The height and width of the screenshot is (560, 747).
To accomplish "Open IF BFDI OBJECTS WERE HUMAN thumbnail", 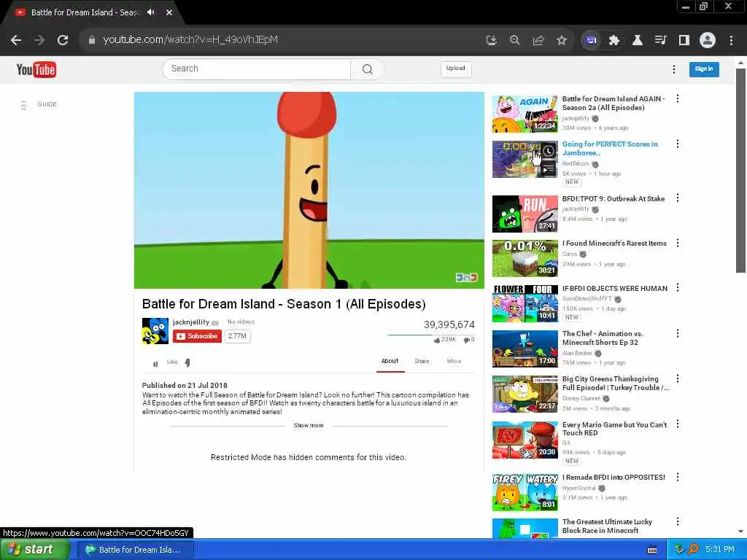I will (x=525, y=303).
